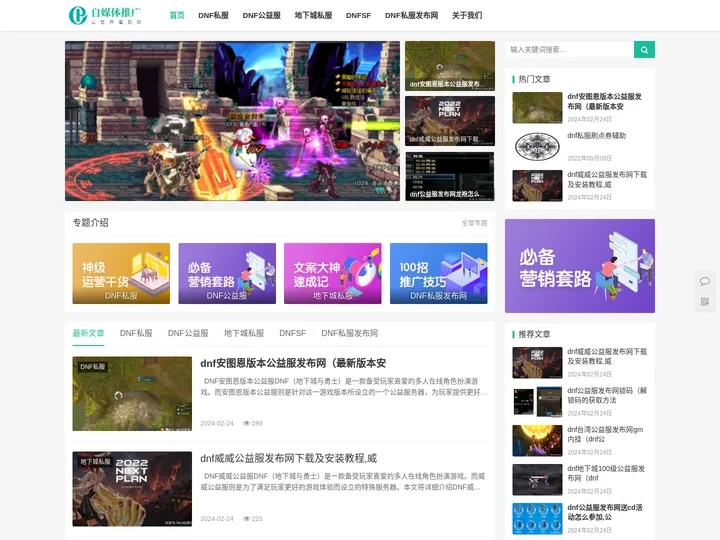The height and width of the screenshot is (540, 720).
Task: Open the DNF私服发布网 navigation item
Action: coord(411,15)
